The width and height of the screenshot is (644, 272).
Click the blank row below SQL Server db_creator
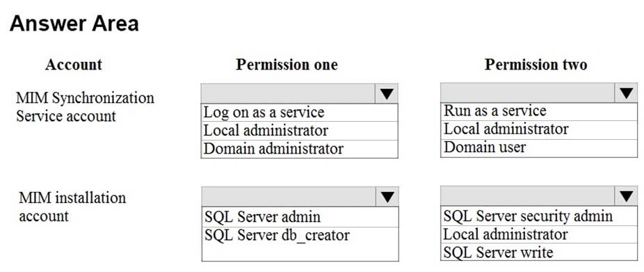(300, 253)
